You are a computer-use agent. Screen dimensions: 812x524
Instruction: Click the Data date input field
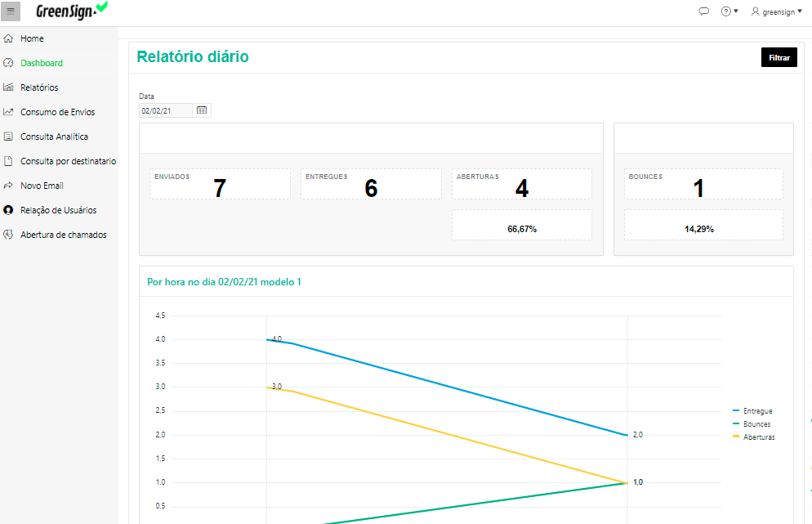pos(166,110)
